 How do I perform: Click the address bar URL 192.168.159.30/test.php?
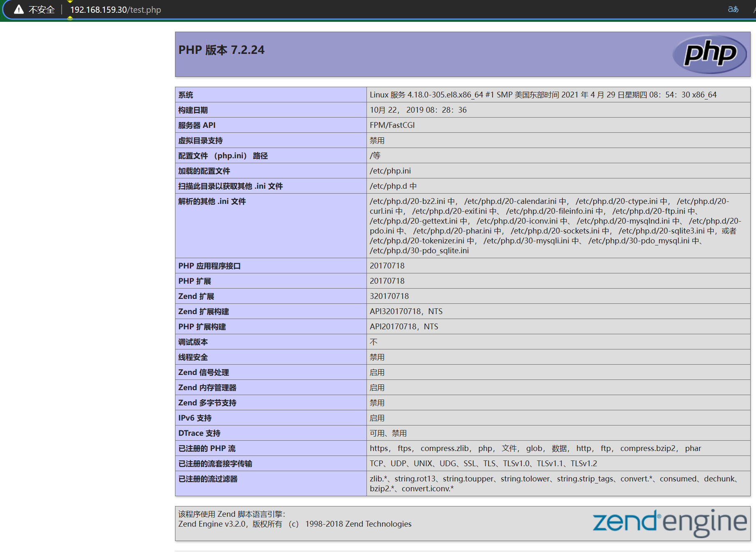(x=115, y=9)
